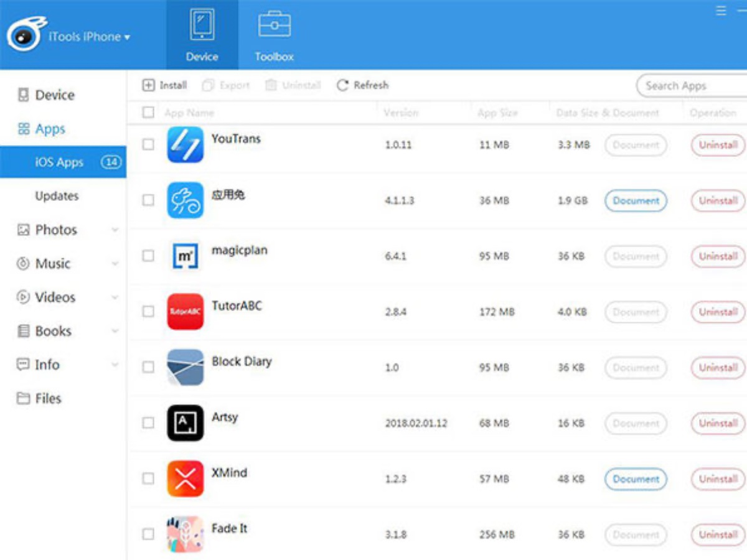Click the Books sidebar icon
Viewport: 747px width, 560px height.
23,331
